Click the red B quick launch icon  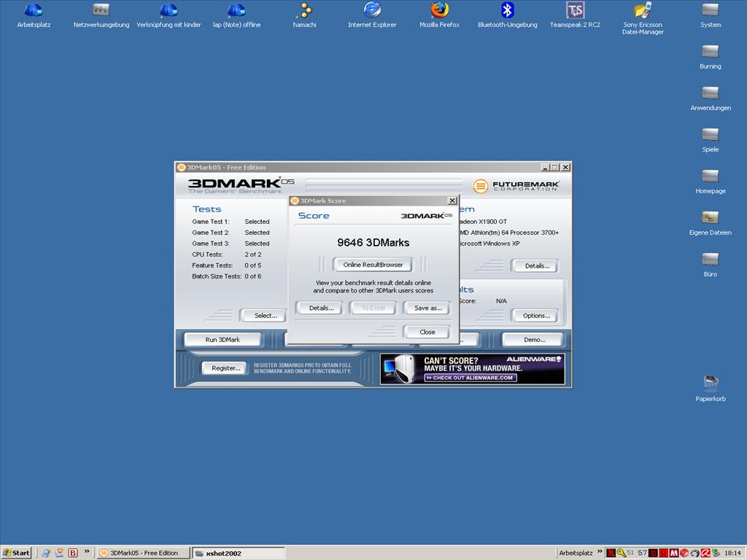[x=73, y=553]
